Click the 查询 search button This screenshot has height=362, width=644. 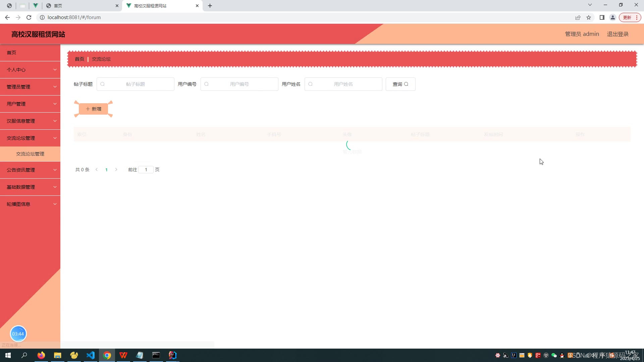(400, 84)
